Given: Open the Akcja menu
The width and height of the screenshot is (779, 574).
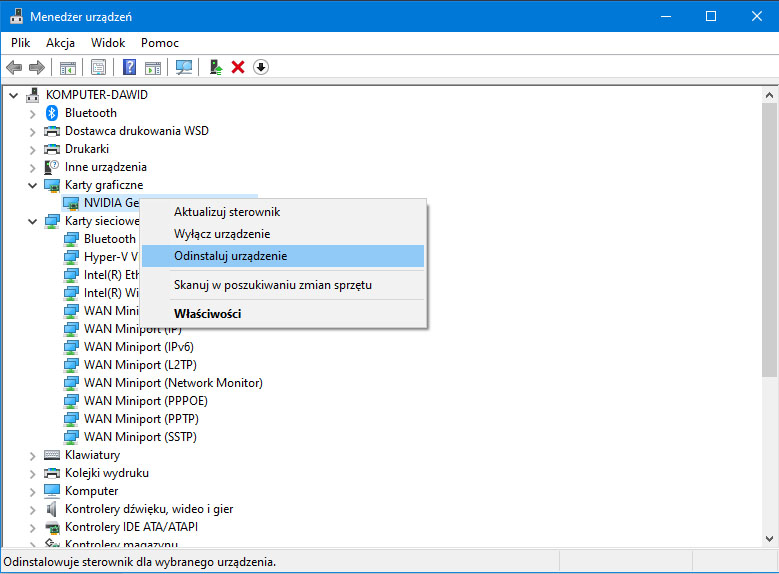Looking at the screenshot, I should 61,43.
